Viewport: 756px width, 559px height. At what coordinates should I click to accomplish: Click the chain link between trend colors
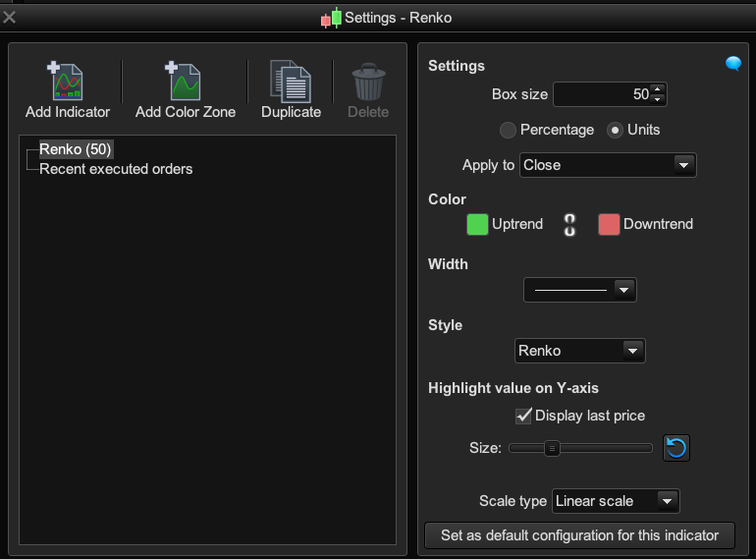pyautogui.click(x=570, y=225)
